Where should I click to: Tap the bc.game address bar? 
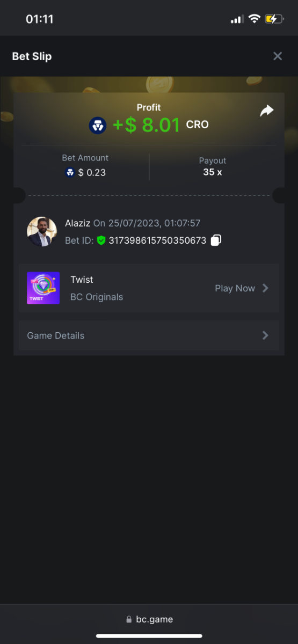pos(149,619)
